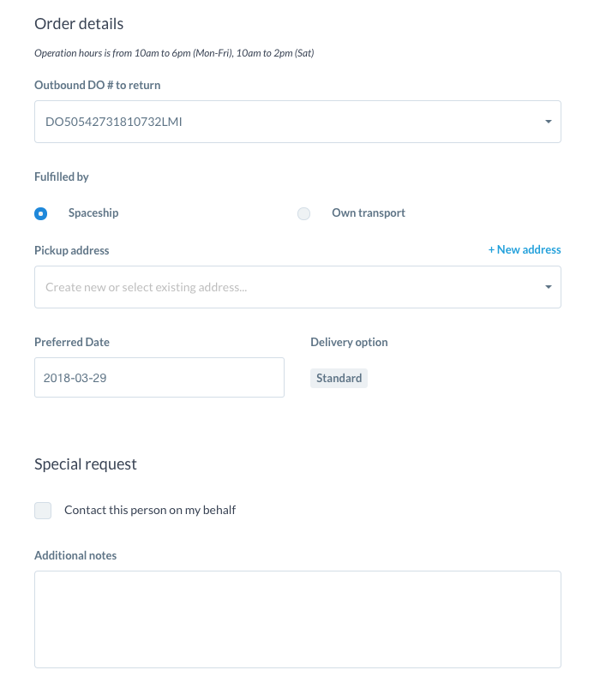This screenshot has height=700, width=594.
Task: Click the Pickup address field label
Action: coord(72,250)
